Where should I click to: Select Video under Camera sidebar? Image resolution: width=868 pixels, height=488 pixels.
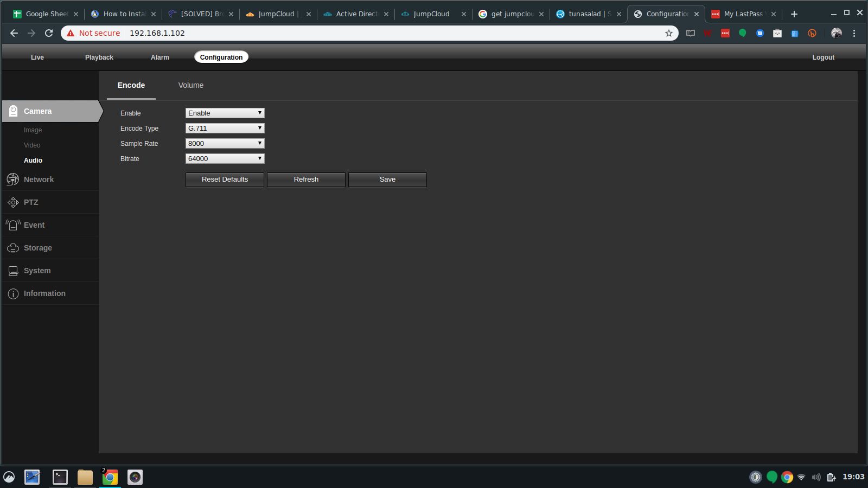[x=32, y=145]
